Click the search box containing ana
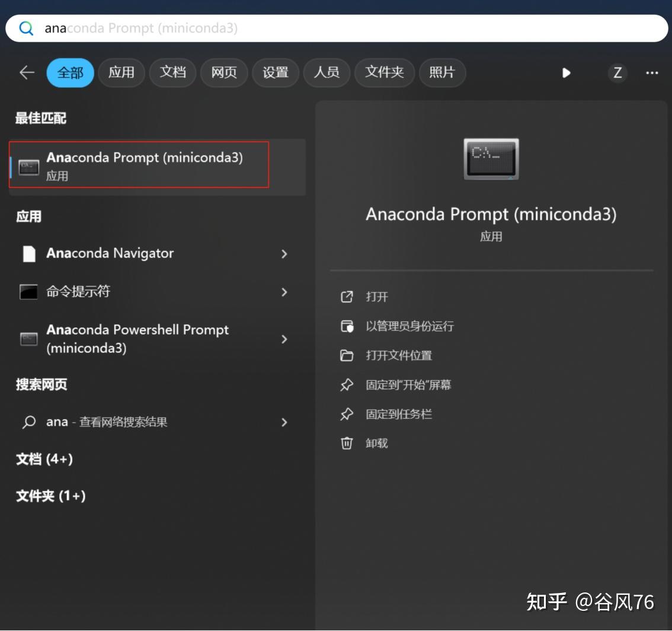The width and height of the screenshot is (672, 631). tap(337, 28)
